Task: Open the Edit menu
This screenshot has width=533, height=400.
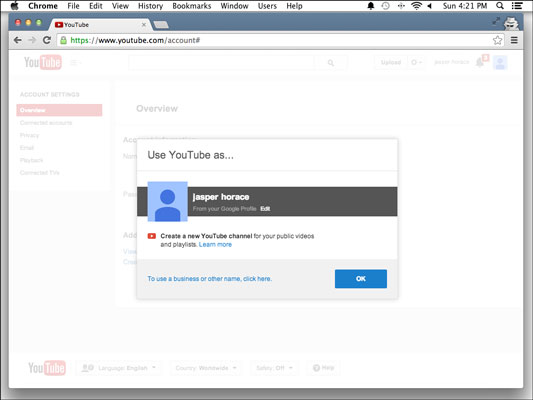Action: pos(96,6)
